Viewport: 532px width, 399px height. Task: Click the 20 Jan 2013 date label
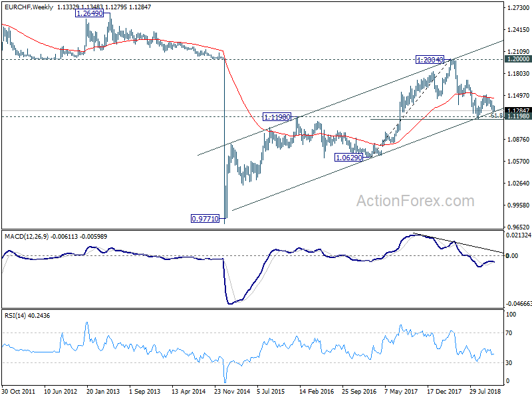tap(103, 392)
